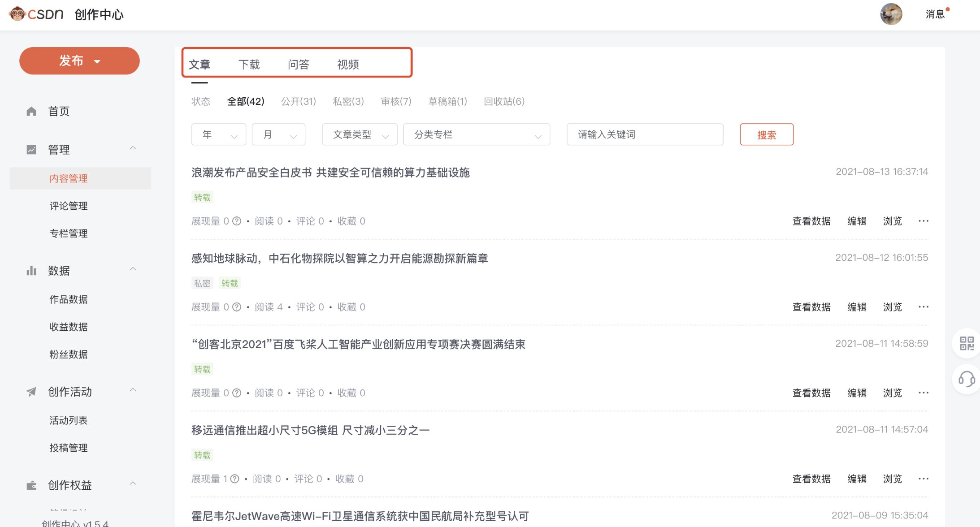Open 编辑 on the 浪潮 white paper article
Viewport: 980px width, 527px height.
(x=857, y=220)
